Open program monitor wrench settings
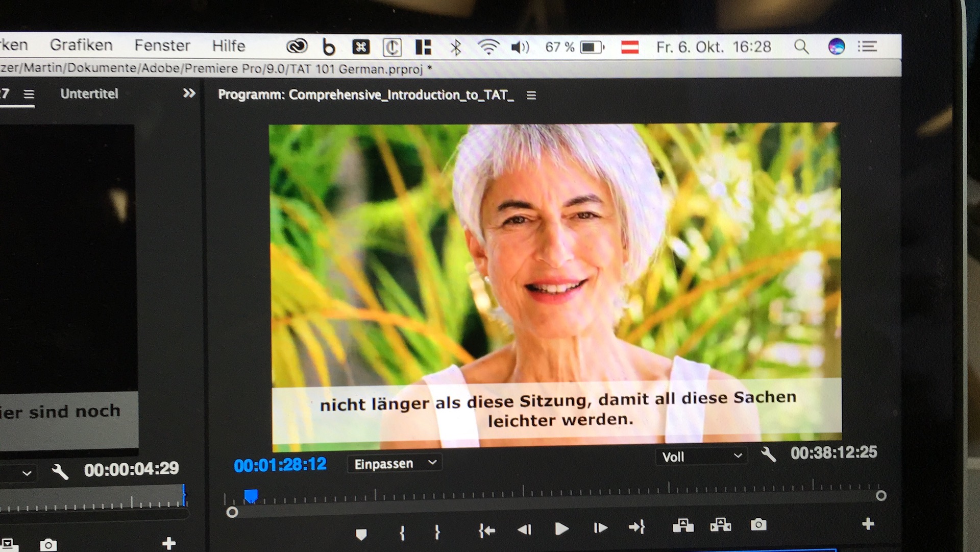 point(768,454)
